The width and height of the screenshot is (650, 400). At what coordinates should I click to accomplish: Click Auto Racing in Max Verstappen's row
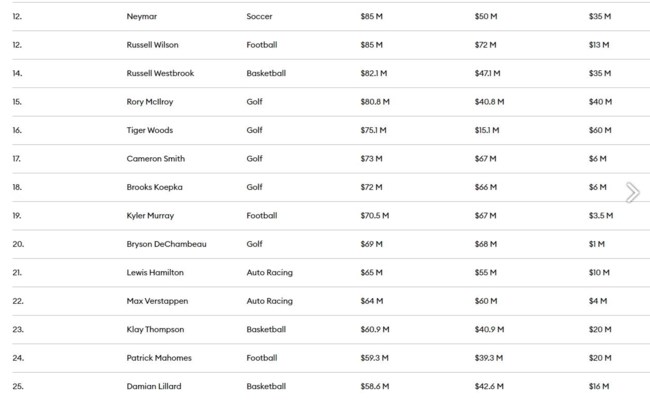coord(269,301)
